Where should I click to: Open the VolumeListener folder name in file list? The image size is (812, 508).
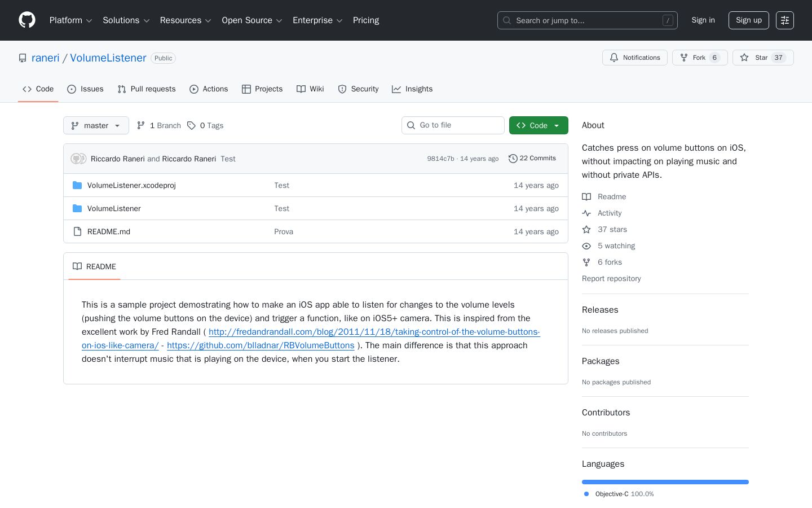click(x=114, y=208)
